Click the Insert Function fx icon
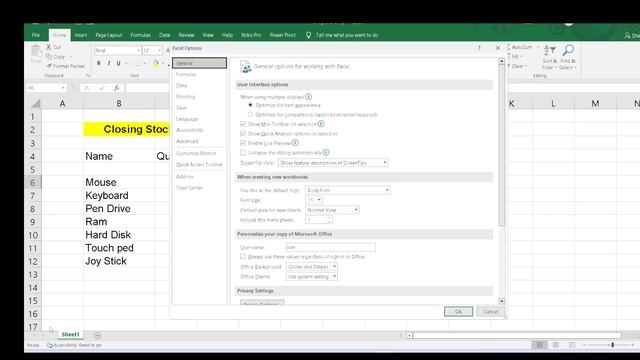 point(116,88)
